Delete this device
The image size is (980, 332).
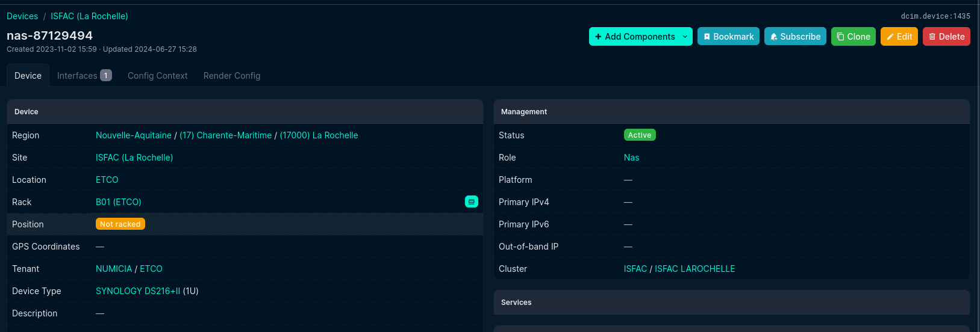946,37
